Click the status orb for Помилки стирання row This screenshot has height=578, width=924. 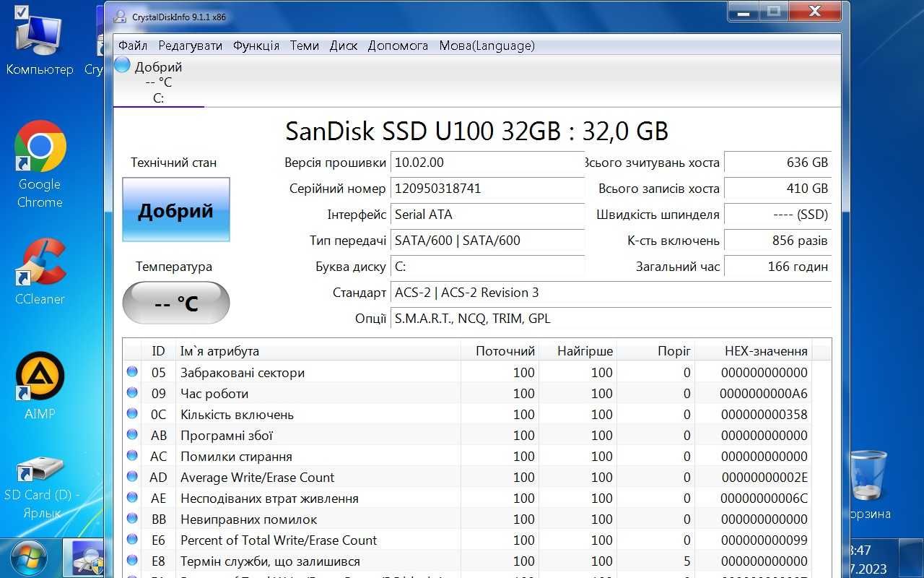(x=132, y=456)
